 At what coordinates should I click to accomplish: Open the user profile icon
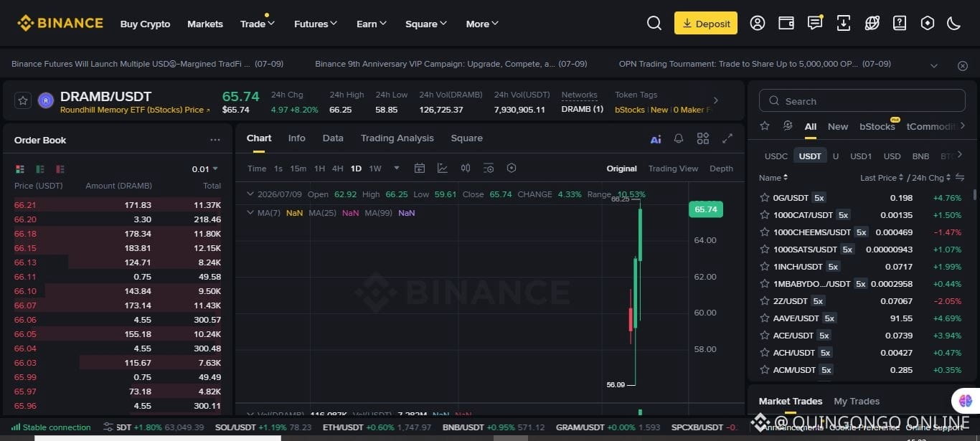click(757, 24)
